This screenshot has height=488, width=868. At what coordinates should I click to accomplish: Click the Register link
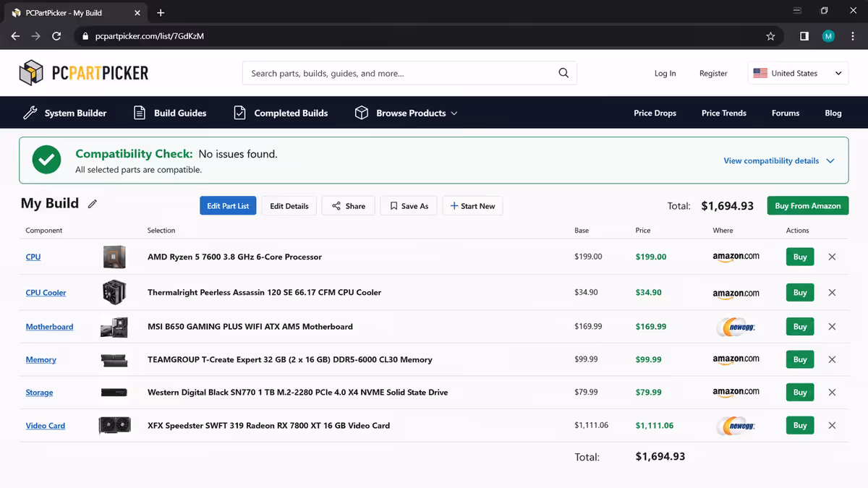click(713, 73)
